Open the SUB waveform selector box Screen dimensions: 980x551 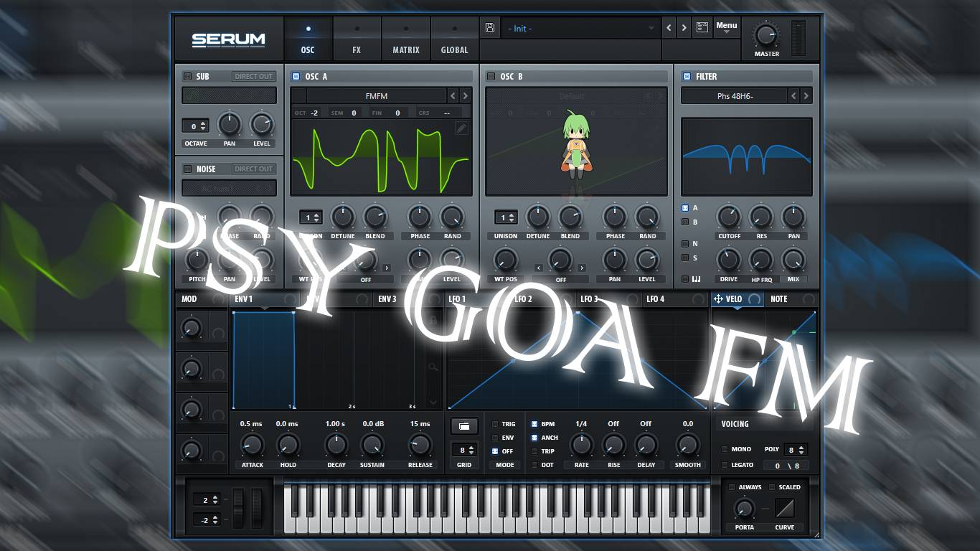click(229, 95)
